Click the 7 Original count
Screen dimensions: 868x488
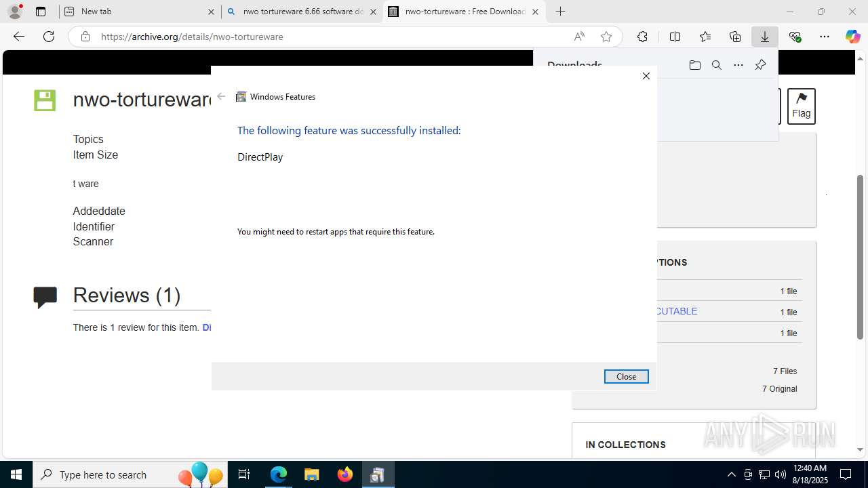click(x=780, y=389)
